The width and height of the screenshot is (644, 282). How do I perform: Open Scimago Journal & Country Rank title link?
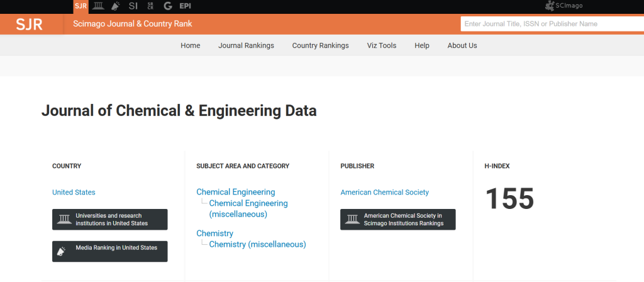133,24
